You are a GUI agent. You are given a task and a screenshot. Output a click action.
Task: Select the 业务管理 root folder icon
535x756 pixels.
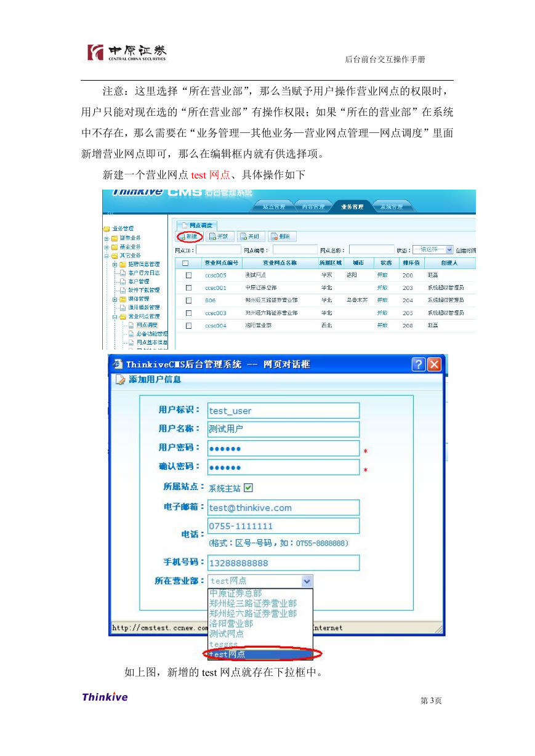(107, 228)
